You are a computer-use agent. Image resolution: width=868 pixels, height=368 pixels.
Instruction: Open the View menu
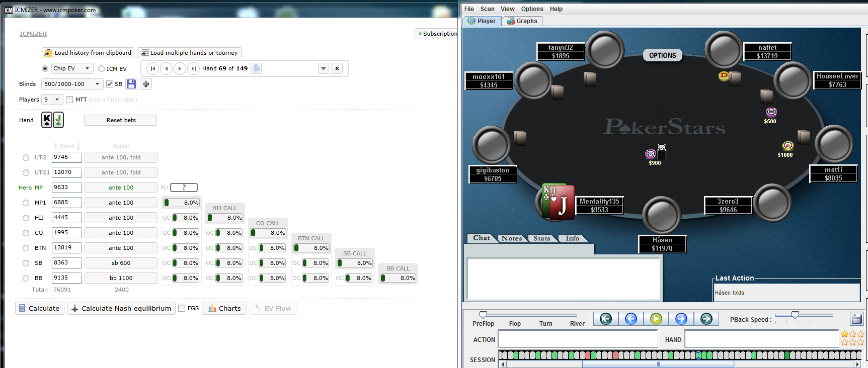tap(507, 9)
